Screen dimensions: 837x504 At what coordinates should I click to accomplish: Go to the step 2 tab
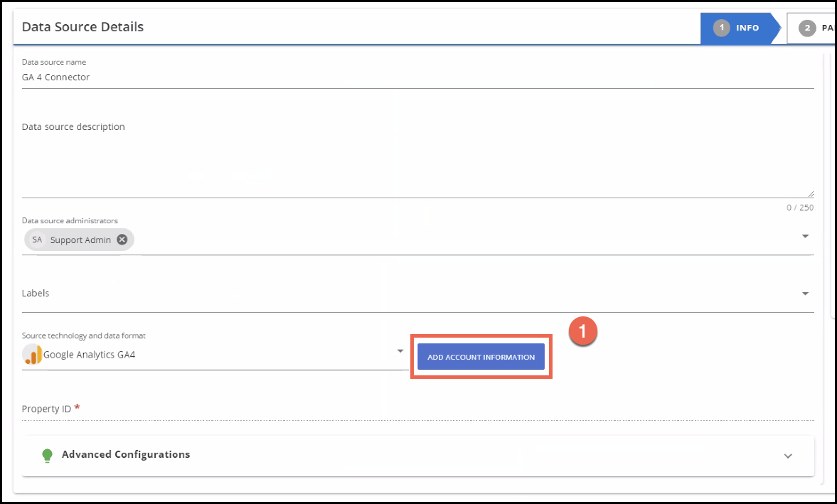tap(811, 28)
